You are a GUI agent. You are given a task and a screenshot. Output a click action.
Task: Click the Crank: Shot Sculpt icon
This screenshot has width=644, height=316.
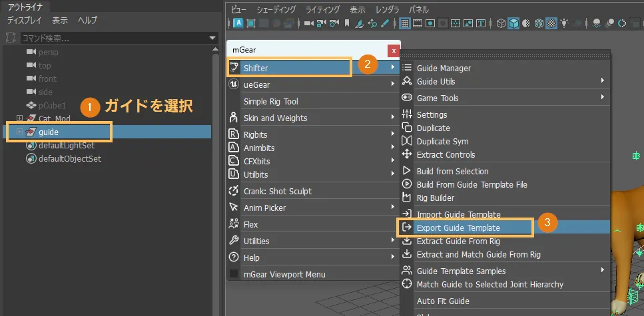(234, 191)
